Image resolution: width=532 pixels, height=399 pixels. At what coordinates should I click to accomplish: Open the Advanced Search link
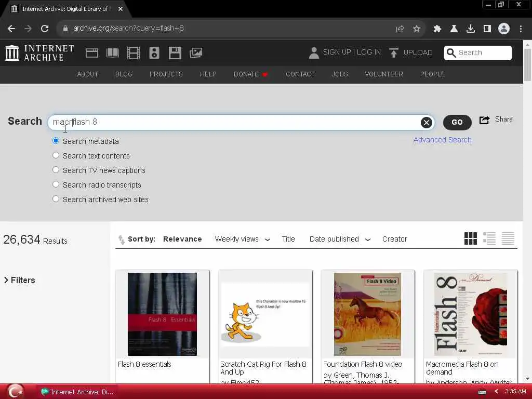(443, 140)
